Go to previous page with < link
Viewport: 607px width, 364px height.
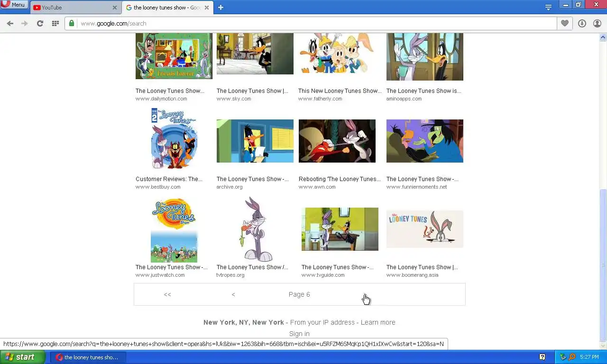point(233,294)
